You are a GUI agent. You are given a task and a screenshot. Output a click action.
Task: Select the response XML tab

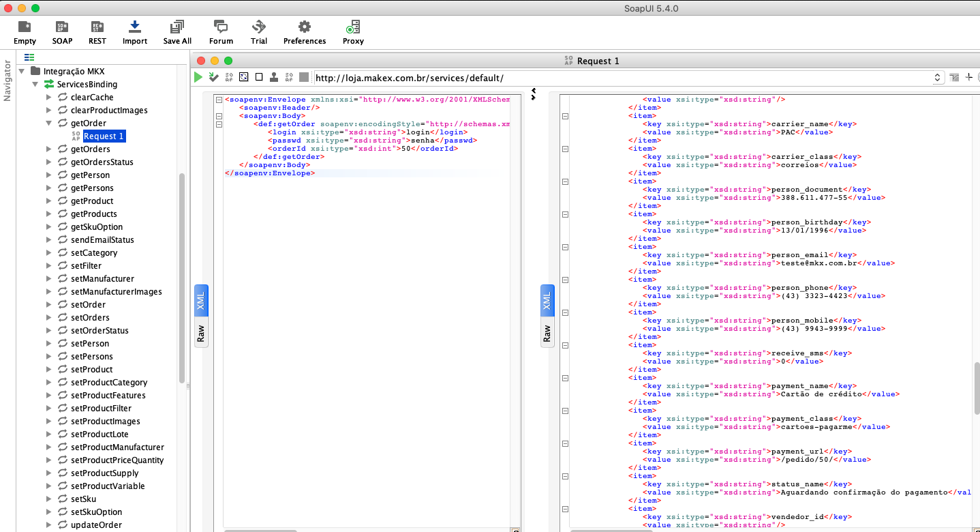point(547,301)
